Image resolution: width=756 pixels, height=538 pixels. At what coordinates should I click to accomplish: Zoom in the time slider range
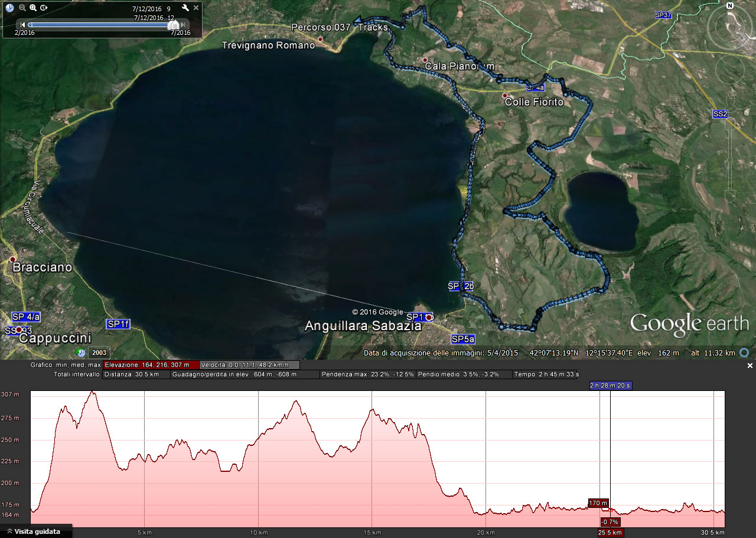coord(33,8)
